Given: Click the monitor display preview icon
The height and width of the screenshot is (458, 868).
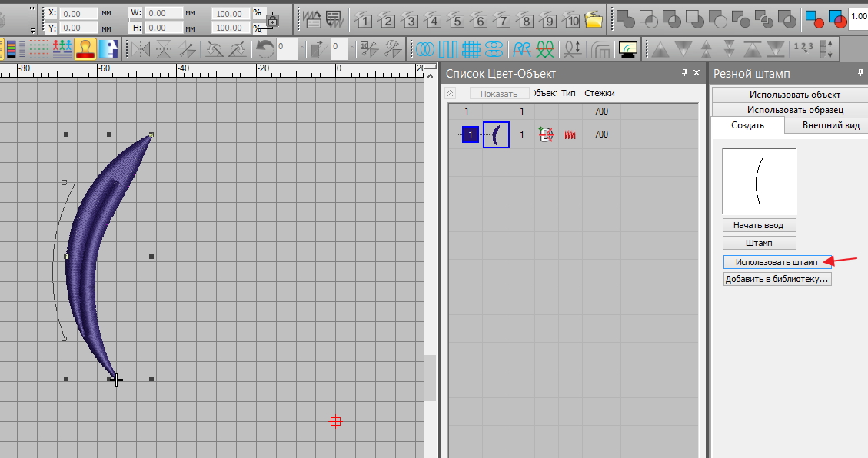Looking at the screenshot, I should (628, 50).
